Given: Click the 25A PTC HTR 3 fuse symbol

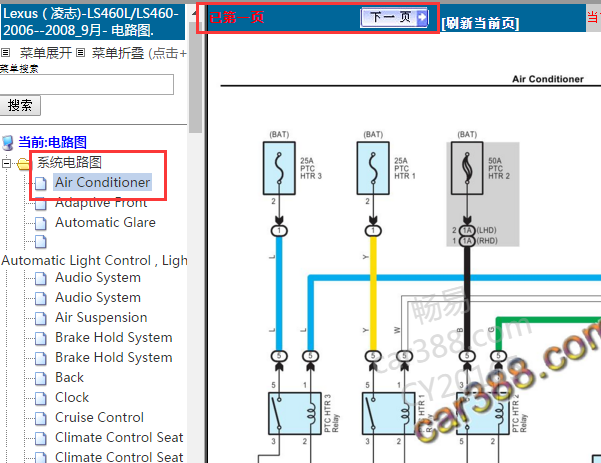Looking at the screenshot, I should [279, 168].
